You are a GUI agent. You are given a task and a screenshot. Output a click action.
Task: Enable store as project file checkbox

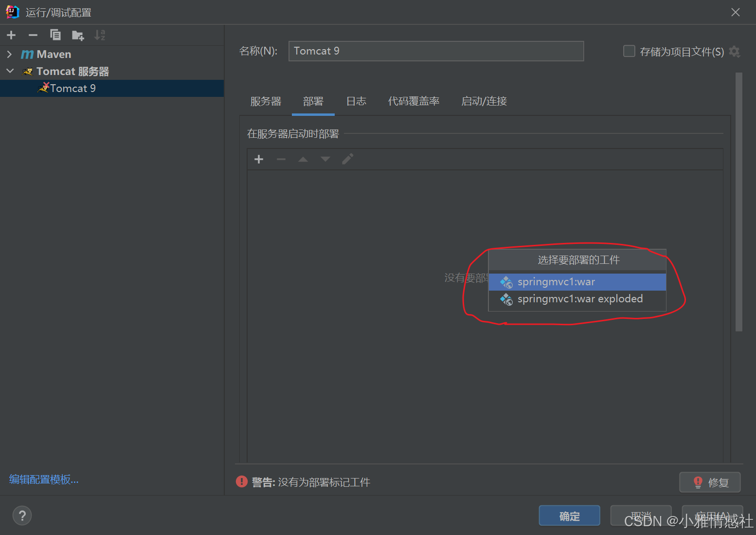tap(629, 51)
